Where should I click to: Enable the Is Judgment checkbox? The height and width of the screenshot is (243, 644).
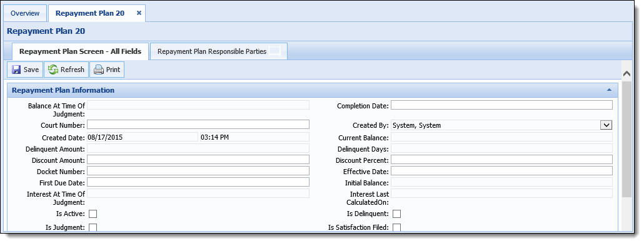tap(93, 227)
